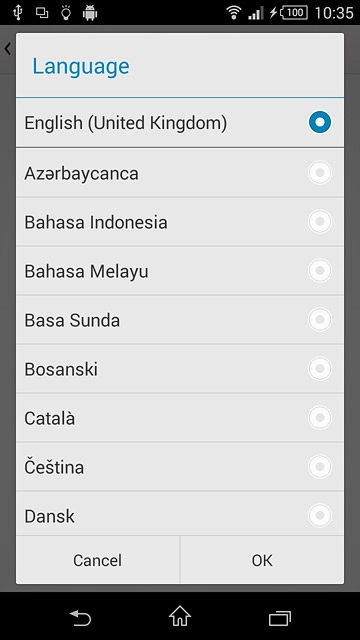Choose the Basa Sunda language entry

(180, 320)
